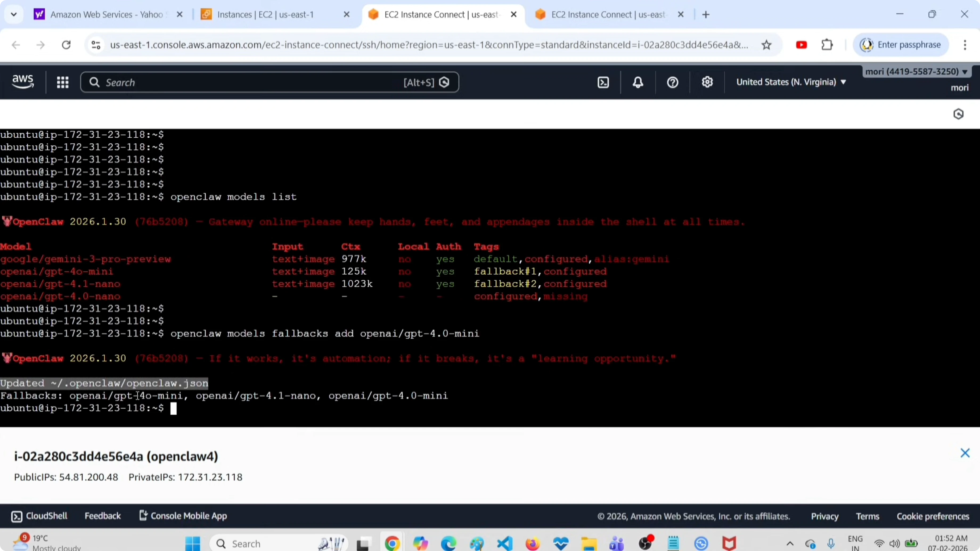Open the Cookie preferences link
980x551 pixels.
933,516
